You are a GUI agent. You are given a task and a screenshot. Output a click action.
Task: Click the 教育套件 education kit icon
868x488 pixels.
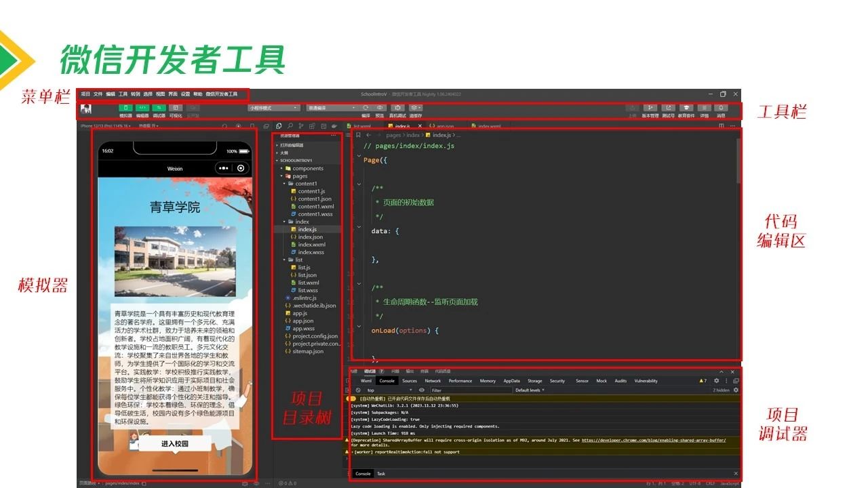tap(686, 108)
